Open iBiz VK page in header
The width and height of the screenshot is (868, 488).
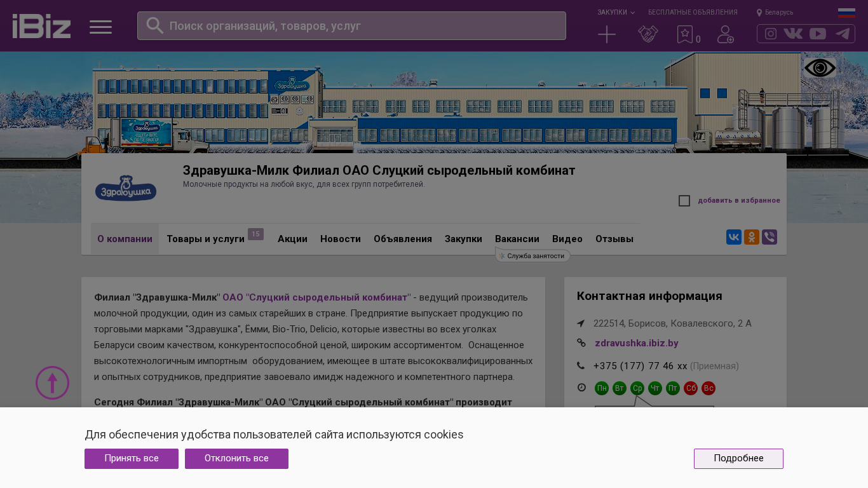(x=793, y=34)
